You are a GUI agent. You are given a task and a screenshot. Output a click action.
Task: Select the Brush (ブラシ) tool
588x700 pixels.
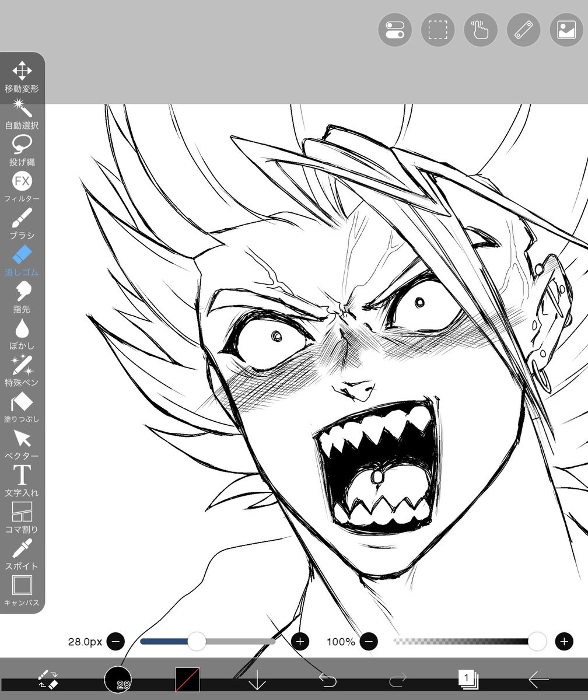pyautogui.click(x=22, y=224)
